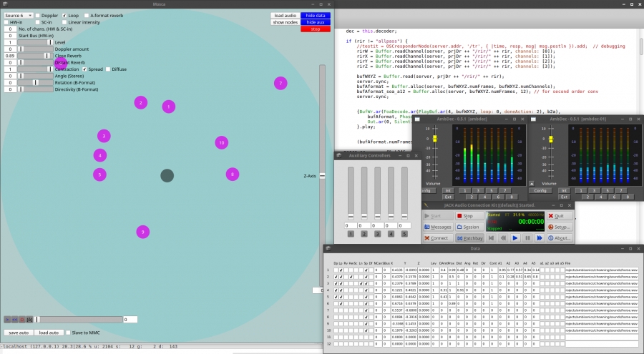This screenshot has width=644, height=354.
Task: Click the JACK transport fast-forward button
Action: (x=540, y=237)
